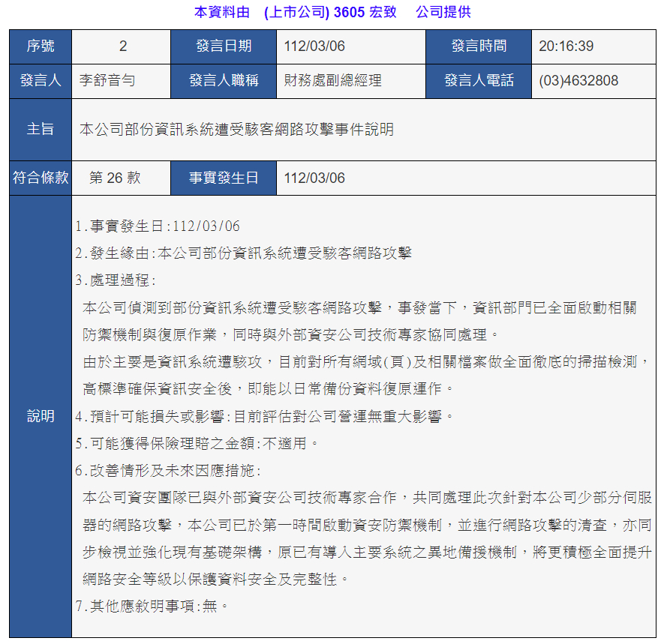Click item 7 其他應敘明事項 line

(x=152, y=607)
